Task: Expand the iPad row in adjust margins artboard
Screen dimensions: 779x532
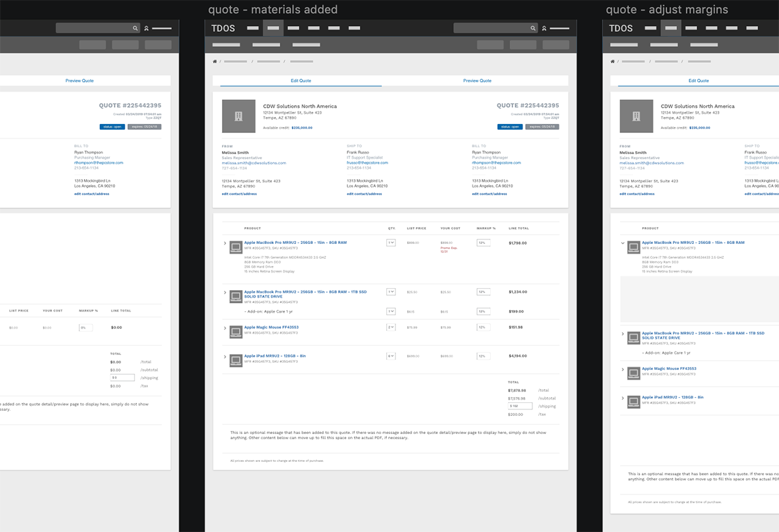Action: tap(623, 398)
